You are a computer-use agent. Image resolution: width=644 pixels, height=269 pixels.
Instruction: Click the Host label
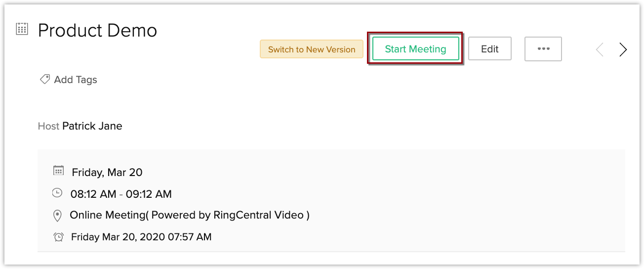pos(48,126)
